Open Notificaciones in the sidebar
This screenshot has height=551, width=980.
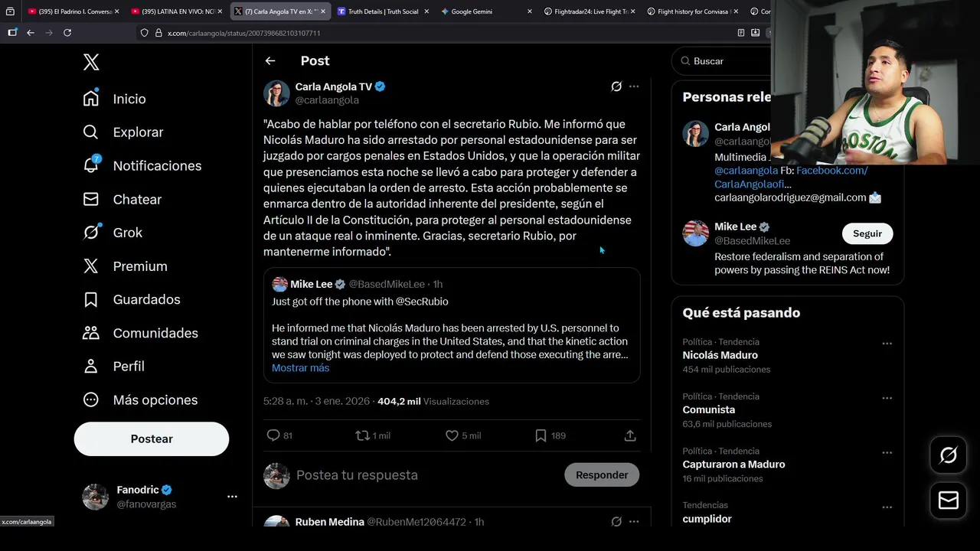pyautogui.click(x=142, y=165)
